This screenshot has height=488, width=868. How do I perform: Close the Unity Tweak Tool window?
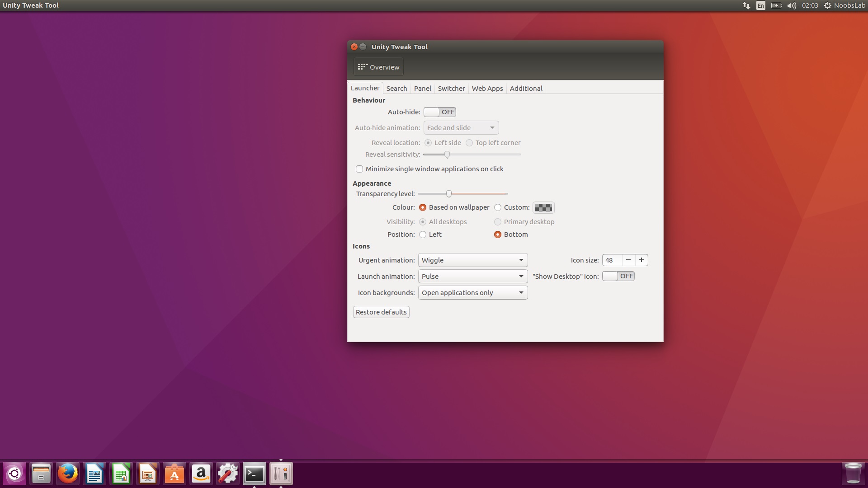354,47
